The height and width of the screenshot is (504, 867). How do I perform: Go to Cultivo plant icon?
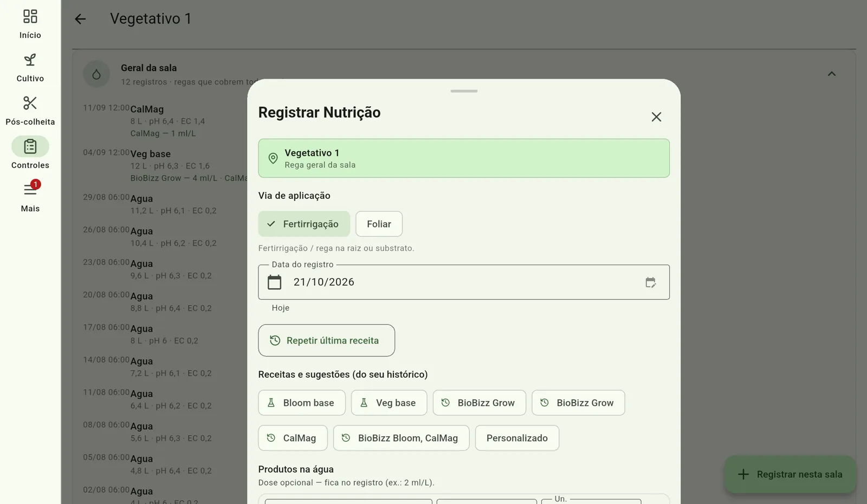pos(30,60)
